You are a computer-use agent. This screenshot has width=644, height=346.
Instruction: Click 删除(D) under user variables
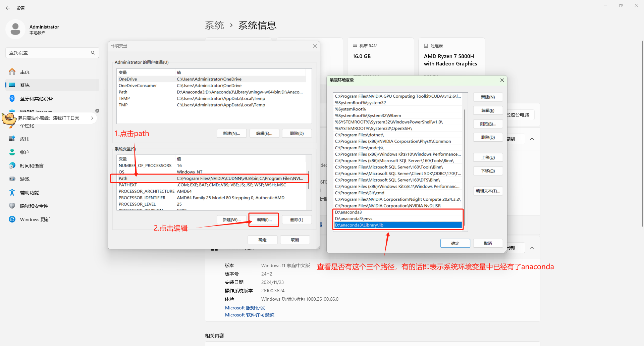[x=297, y=133]
